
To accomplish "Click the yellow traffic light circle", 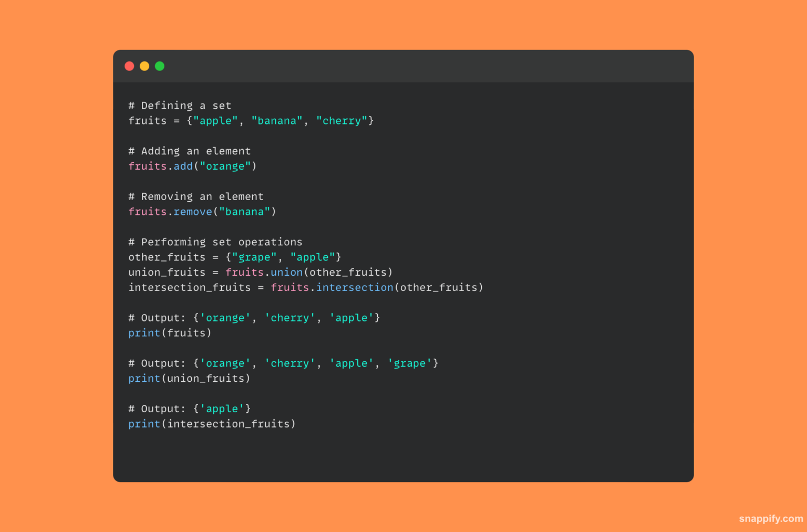I will [144, 66].
